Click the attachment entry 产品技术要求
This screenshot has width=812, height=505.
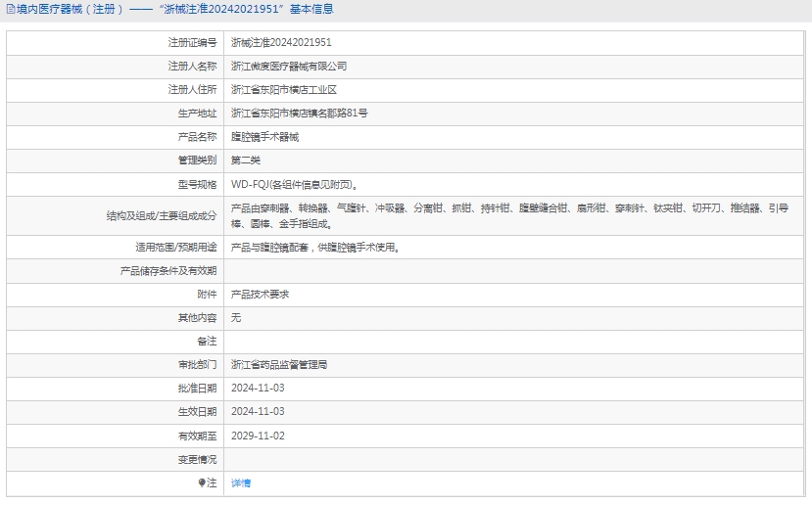pyautogui.click(x=260, y=295)
